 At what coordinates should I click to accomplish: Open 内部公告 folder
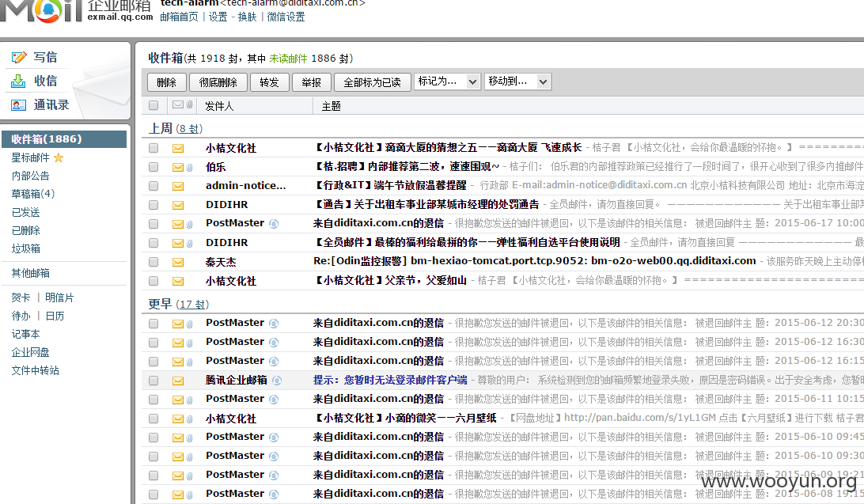click(30, 176)
